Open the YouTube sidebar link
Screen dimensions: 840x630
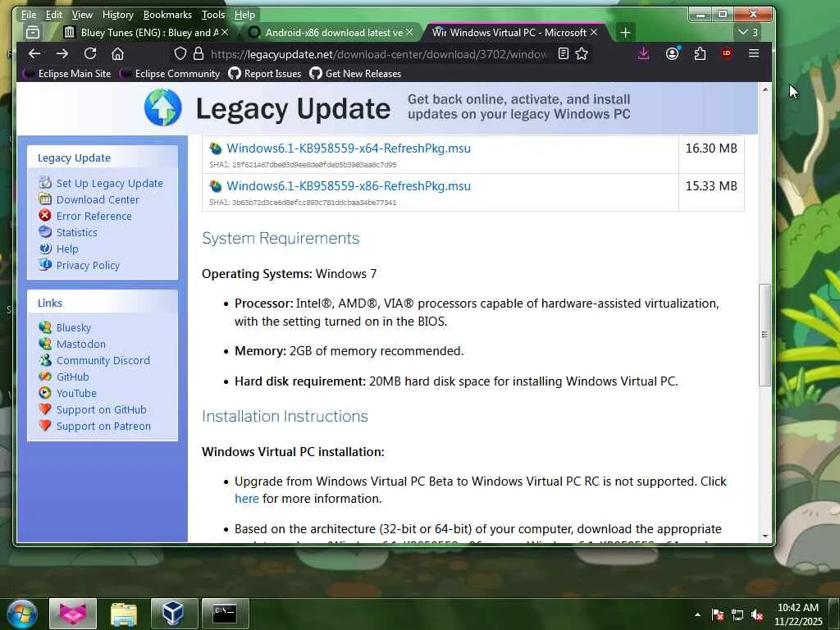pyautogui.click(x=76, y=393)
